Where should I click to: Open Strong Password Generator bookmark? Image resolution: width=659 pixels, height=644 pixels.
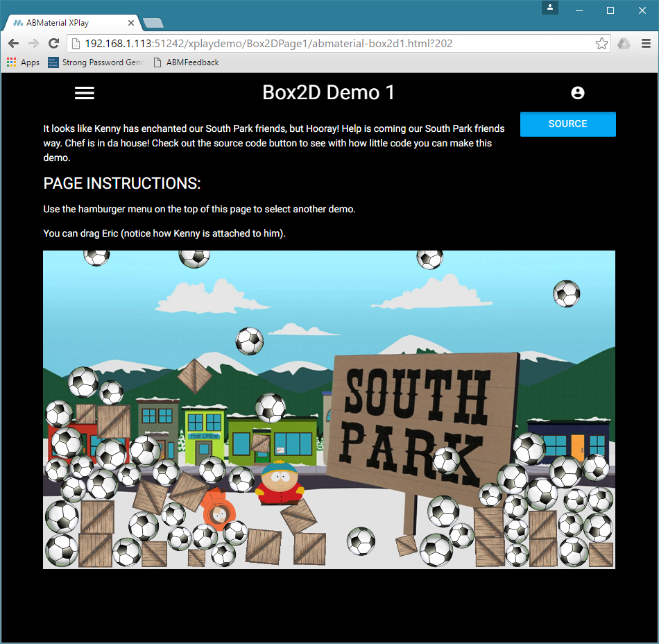click(x=96, y=62)
